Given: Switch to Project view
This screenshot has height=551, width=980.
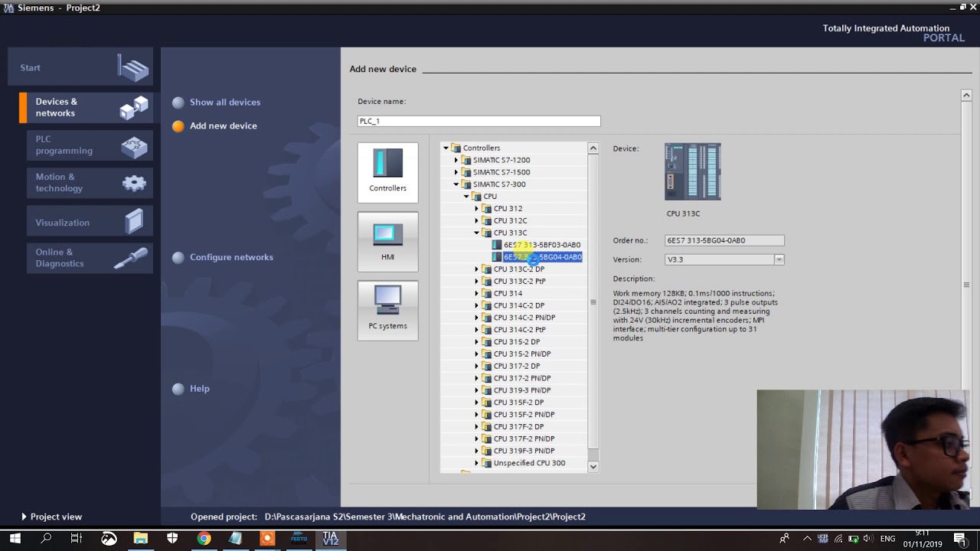Looking at the screenshot, I should point(56,517).
